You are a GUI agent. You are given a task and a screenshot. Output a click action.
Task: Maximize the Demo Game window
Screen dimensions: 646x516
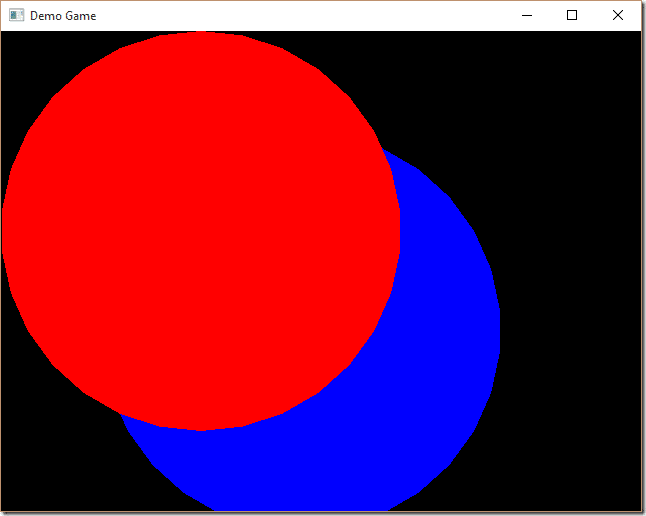[x=572, y=16]
